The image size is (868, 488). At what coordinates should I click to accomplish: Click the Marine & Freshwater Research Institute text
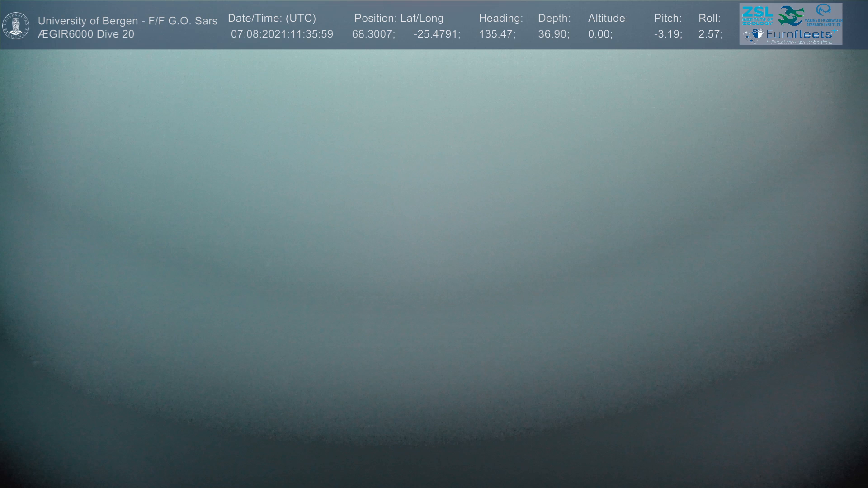pyautogui.click(x=823, y=22)
